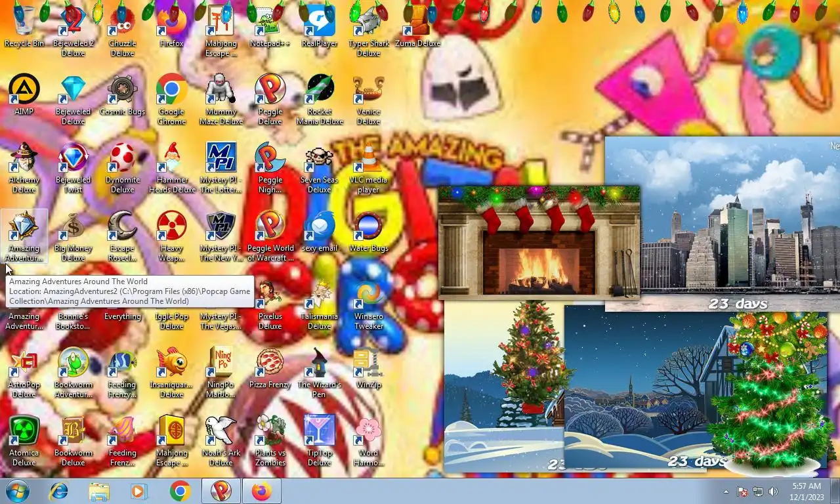Open Cosmic Bugs game icon
This screenshot has width=840, height=504.
pos(123,95)
